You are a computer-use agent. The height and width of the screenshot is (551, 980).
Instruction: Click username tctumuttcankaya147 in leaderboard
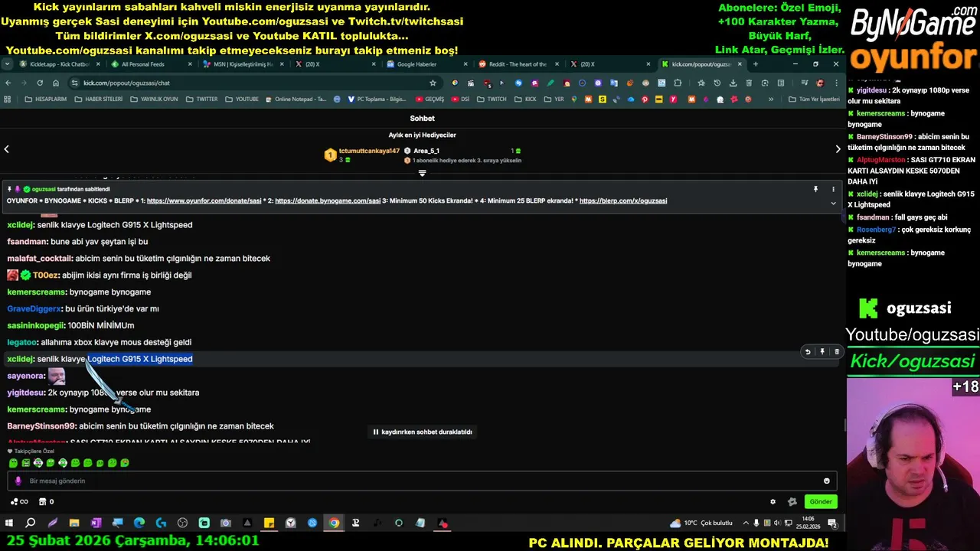tap(369, 151)
